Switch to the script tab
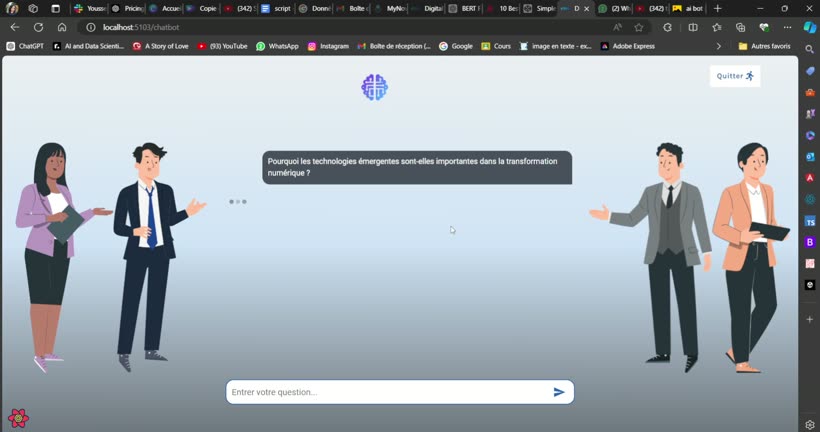 coord(276,8)
